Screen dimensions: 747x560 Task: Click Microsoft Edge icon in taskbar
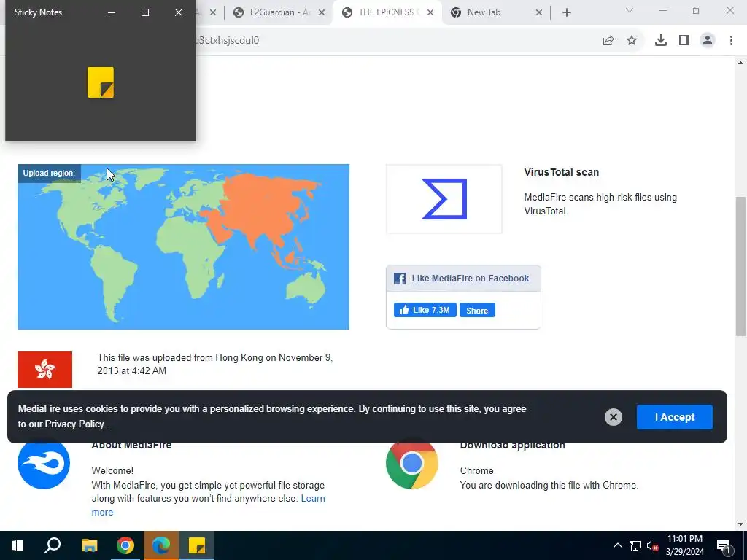(161, 545)
